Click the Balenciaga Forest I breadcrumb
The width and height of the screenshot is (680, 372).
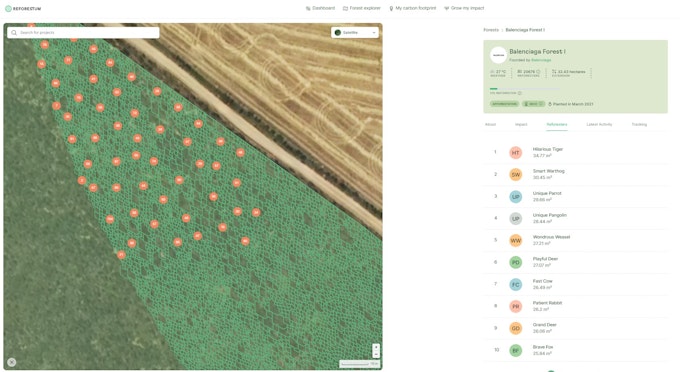click(525, 30)
